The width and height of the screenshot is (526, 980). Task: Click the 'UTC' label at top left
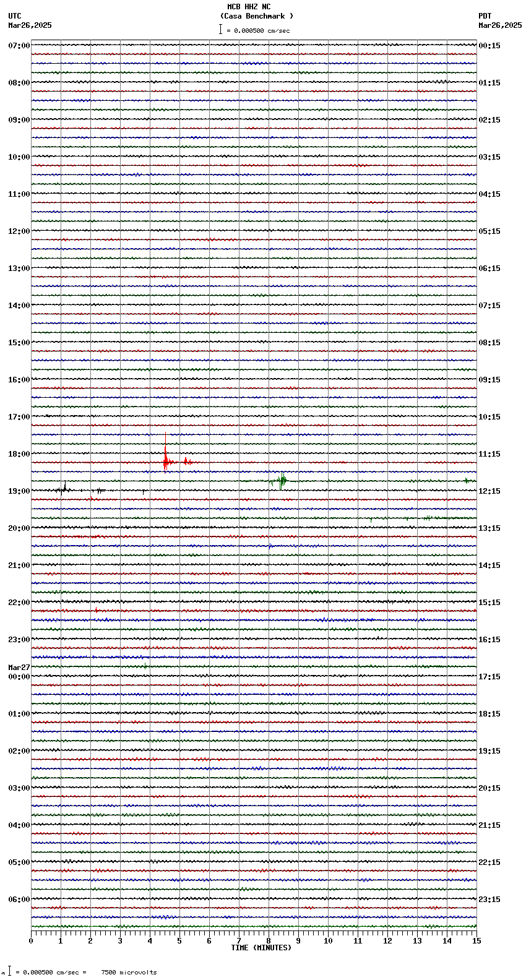(x=15, y=16)
